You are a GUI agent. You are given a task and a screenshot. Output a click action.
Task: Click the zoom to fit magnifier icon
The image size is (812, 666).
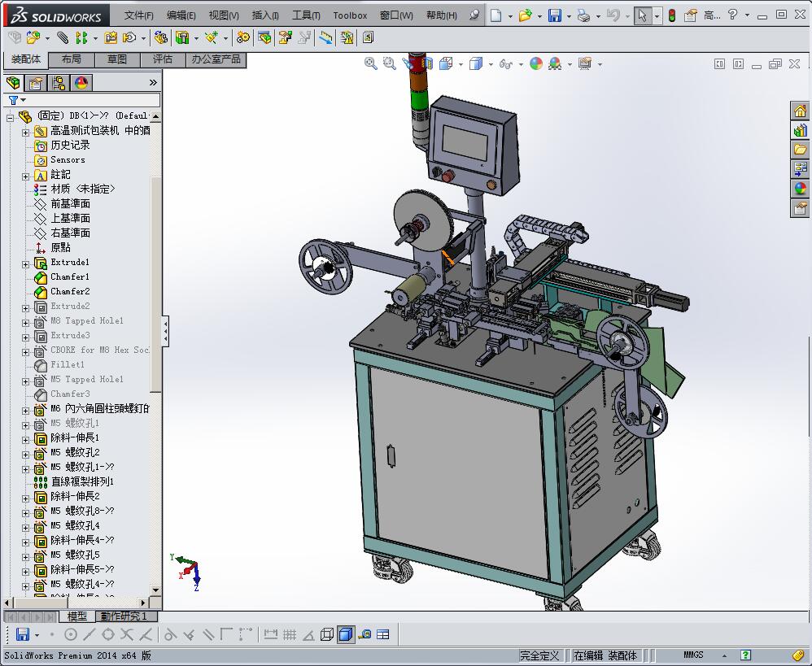(x=371, y=63)
